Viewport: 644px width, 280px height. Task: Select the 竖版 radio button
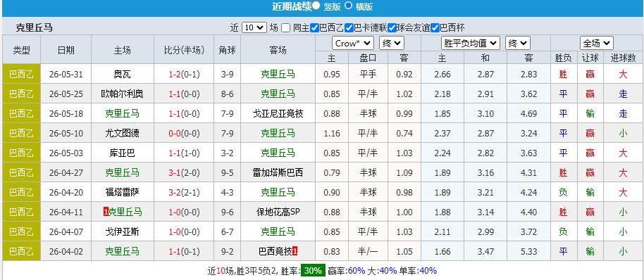pos(316,6)
